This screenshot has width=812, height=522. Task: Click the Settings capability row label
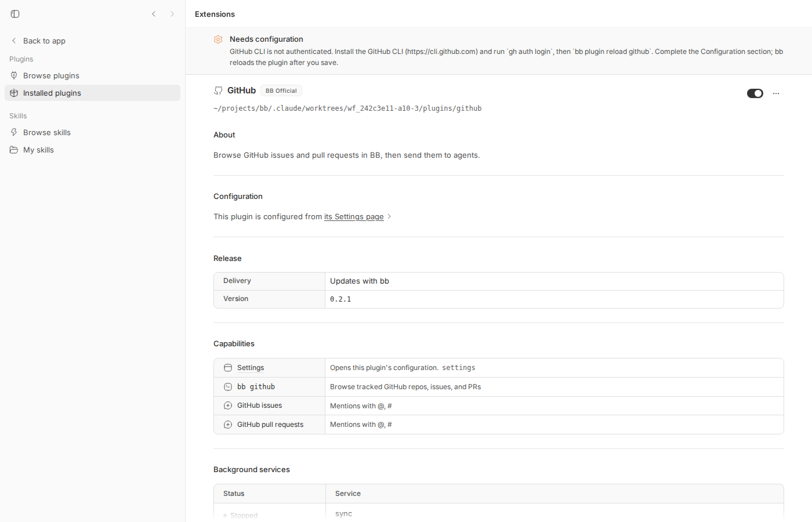251,368
